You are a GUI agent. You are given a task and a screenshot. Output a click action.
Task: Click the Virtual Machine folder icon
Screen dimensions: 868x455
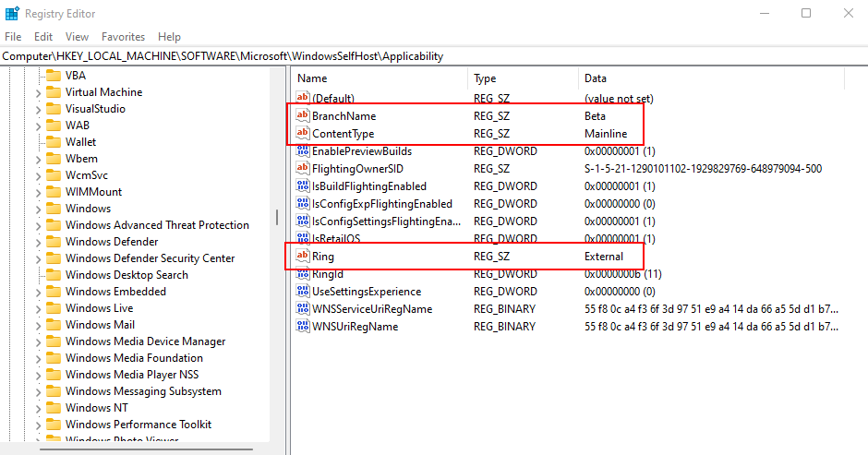pyautogui.click(x=54, y=92)
